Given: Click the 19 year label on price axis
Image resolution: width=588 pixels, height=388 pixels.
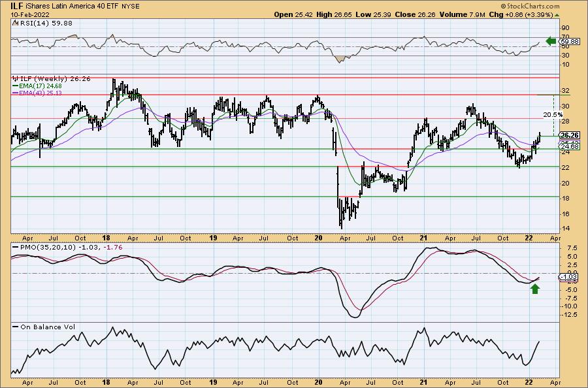Looking at the screenshot, I should (213, 238).
